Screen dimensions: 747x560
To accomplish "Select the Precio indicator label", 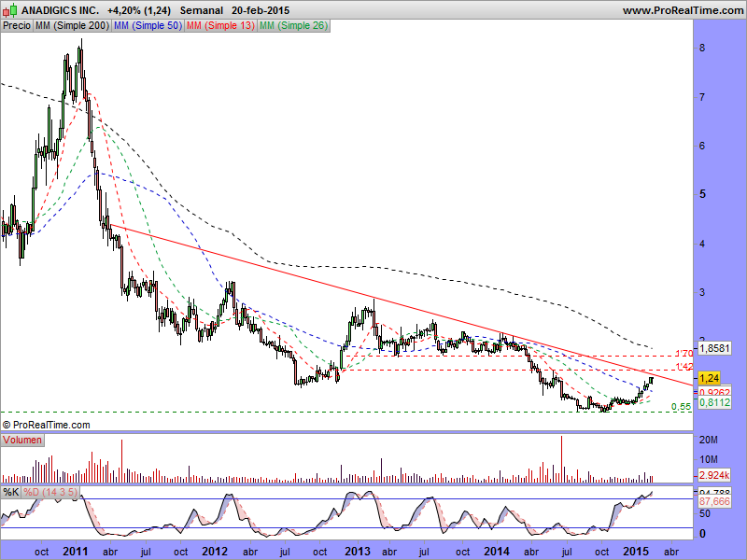I will tap(17, 26).
